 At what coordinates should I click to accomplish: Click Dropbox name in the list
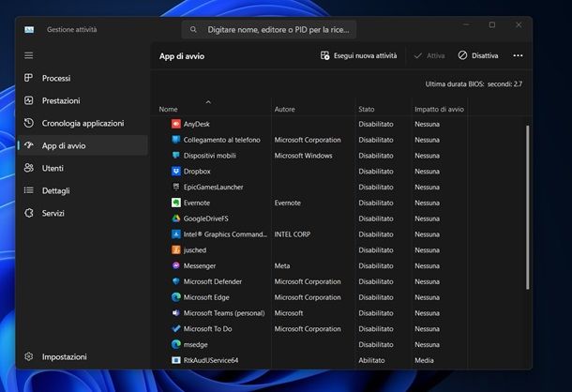197,172
